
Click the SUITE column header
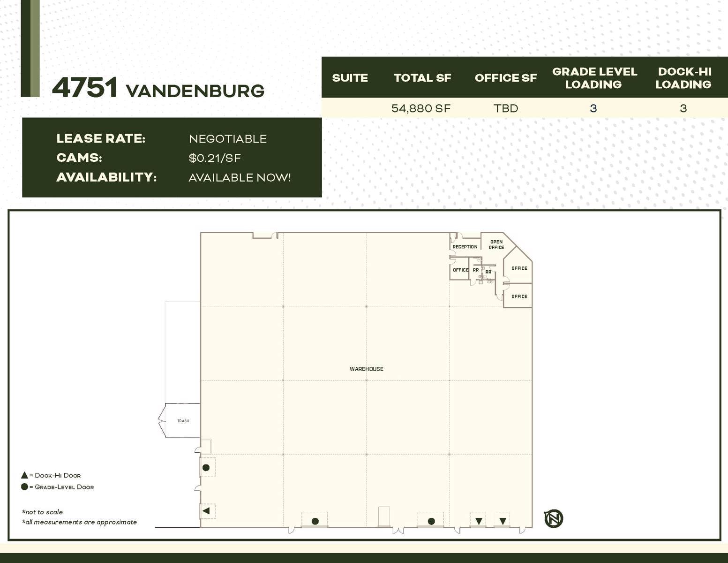[350, 78]
